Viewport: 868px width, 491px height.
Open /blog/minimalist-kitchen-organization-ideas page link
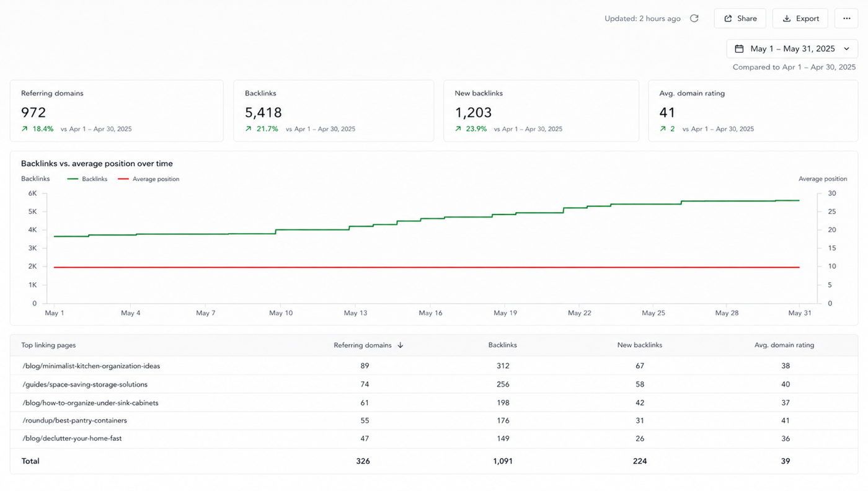pyautogui.click(x=91, y=366)
